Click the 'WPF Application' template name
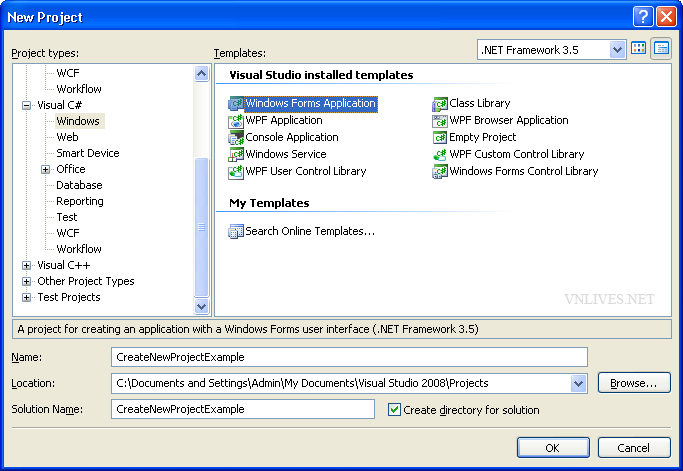The width and height of the screenshot is (683, 471). click(x=284, y=120)
